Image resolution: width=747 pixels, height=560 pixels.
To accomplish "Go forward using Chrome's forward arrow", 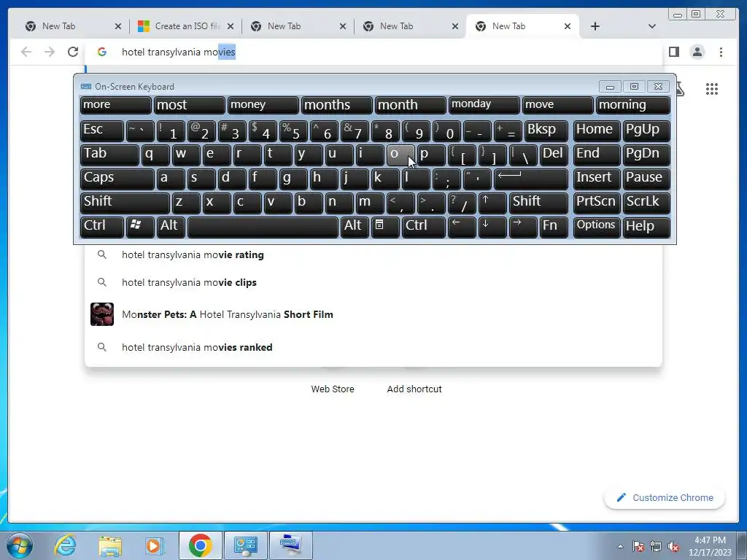I will point(50,52).
